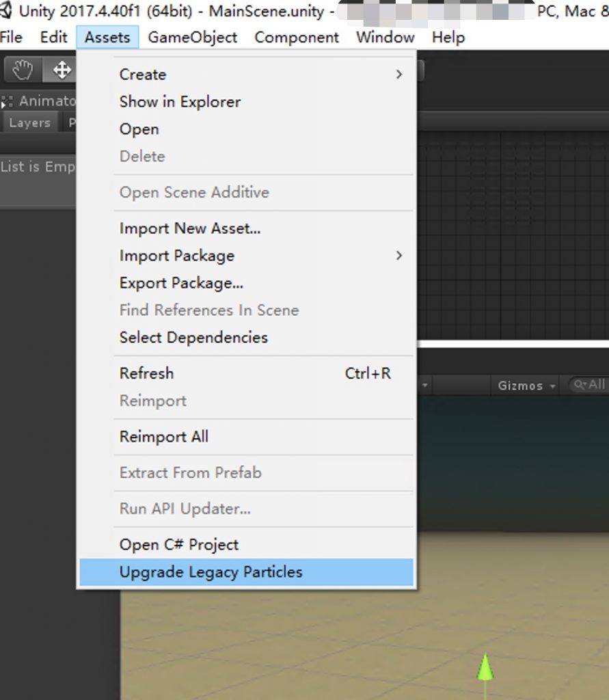Click Refresh in the Assets menu
The height and width of the screenshot is (700, 609).
146,373
